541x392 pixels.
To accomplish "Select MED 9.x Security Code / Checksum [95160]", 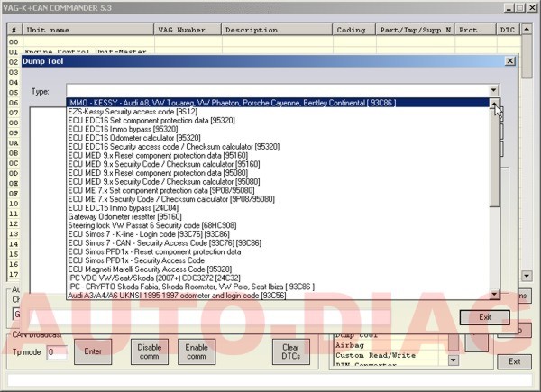I will [278, 164].
